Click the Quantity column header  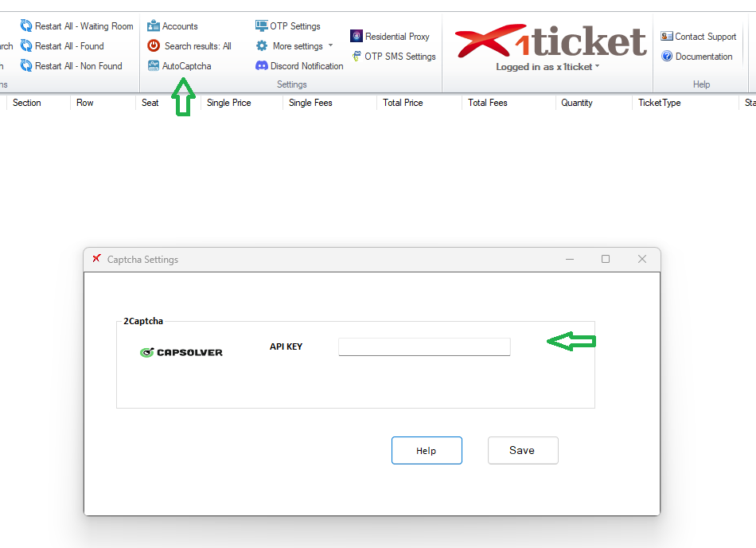pyautogui.click(x=577, y=103)
